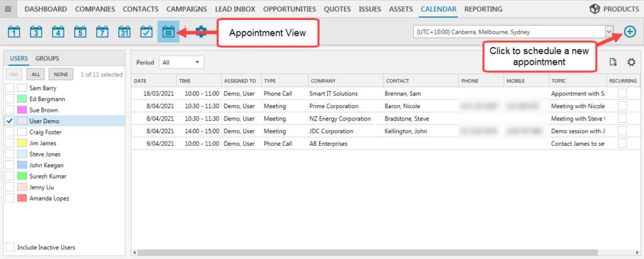Open the Reporting menu

coord(483,9)
